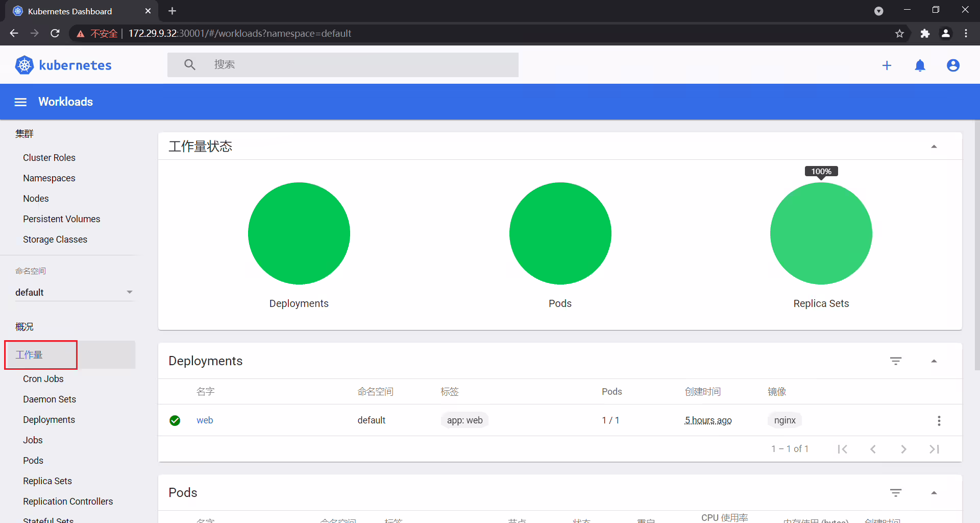This screenshot has height=523, width=980.
Task: Click the nginx image chip
Action: (x=785, y=420)
